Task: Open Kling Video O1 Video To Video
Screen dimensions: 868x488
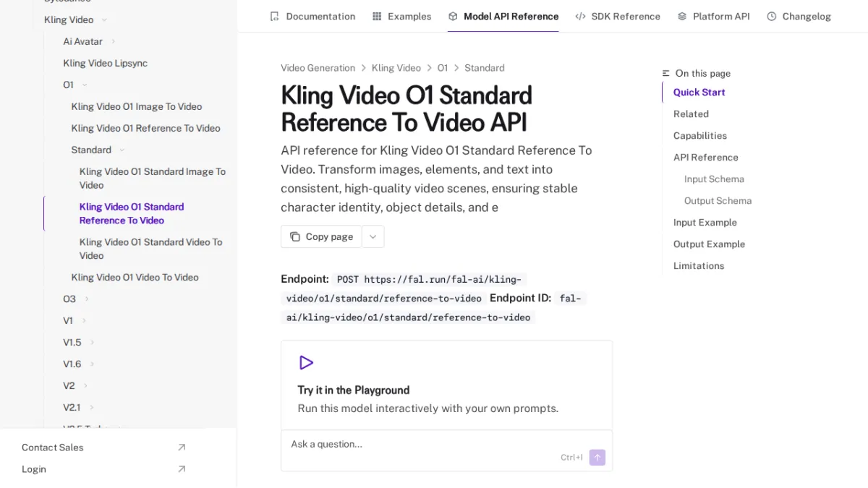Action: 135,277
